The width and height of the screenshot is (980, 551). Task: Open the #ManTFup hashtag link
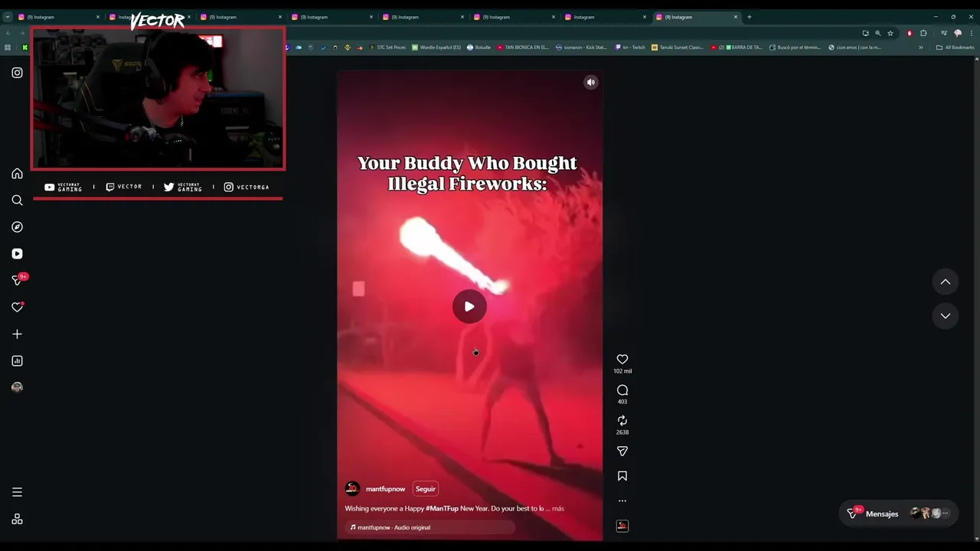click(442, 509)
